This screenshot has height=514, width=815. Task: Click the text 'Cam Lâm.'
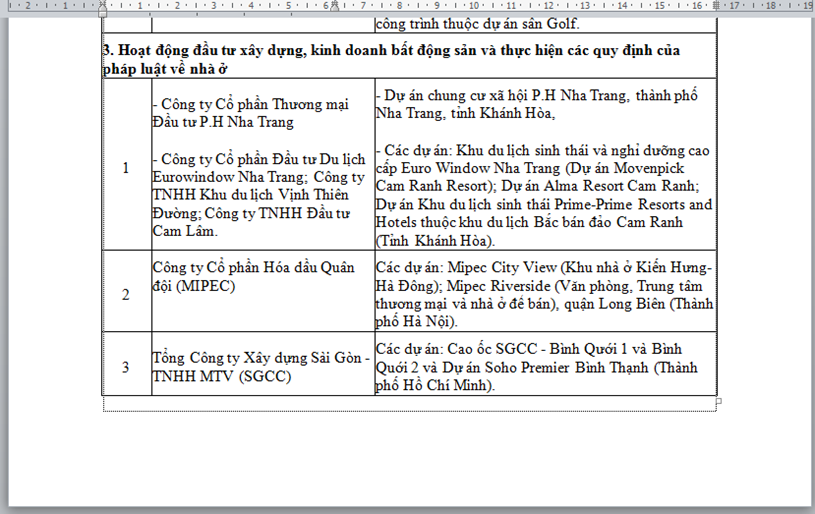click(x=185, y=231)
